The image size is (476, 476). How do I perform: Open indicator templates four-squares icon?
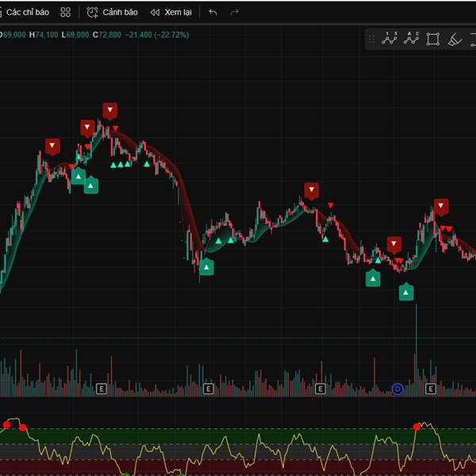pyautogui.click(x=66, y=13)
